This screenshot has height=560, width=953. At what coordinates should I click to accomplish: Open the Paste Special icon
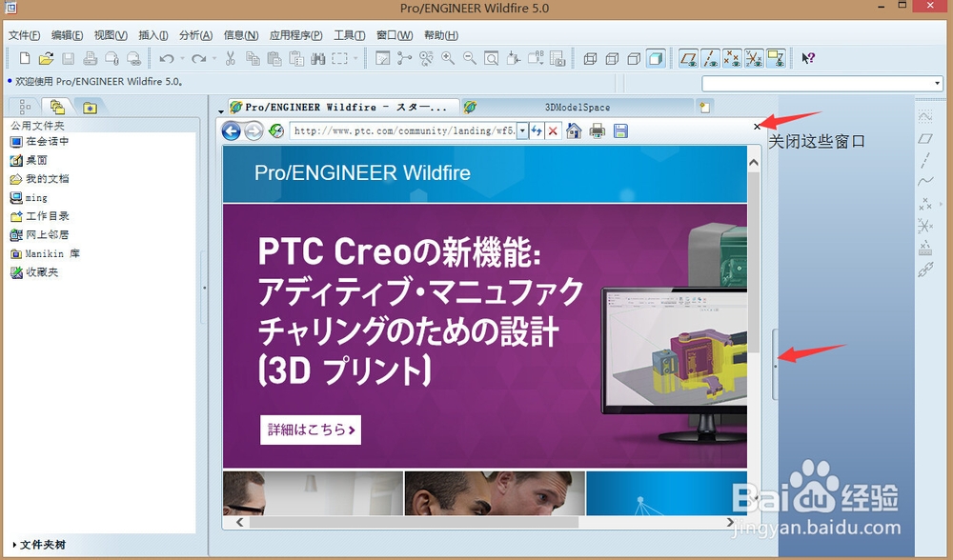point(296,58)
